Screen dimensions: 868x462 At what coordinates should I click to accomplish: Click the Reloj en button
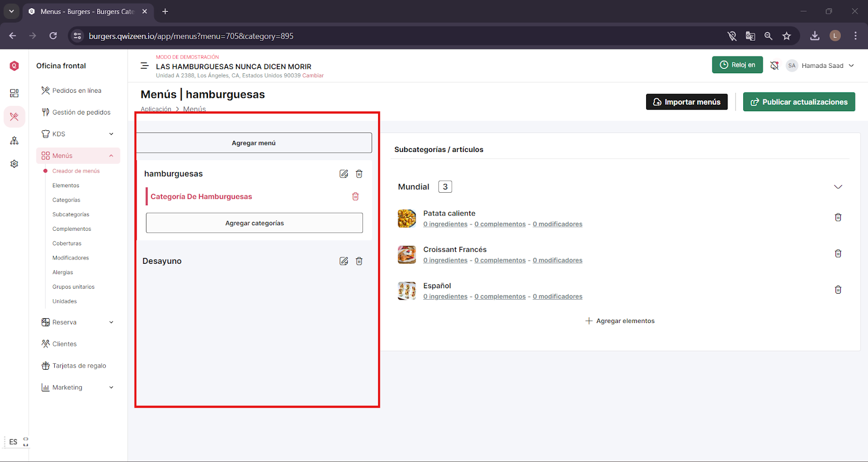pos(737,65)
